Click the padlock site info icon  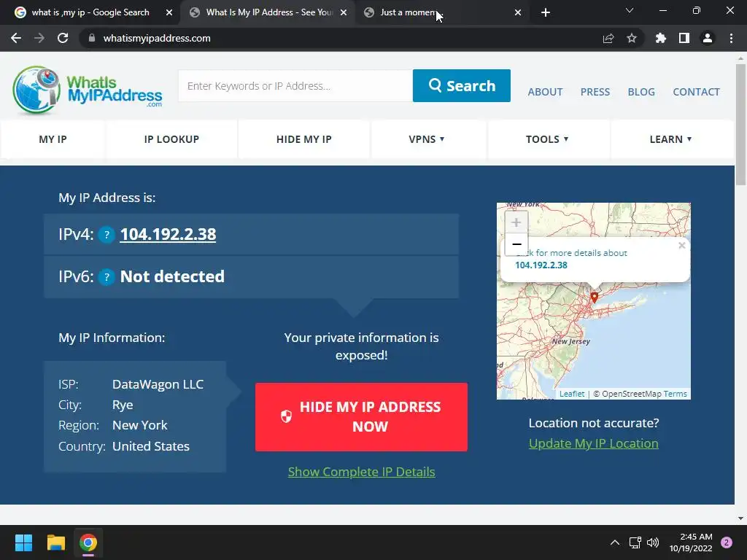click(x=92, y=38)
